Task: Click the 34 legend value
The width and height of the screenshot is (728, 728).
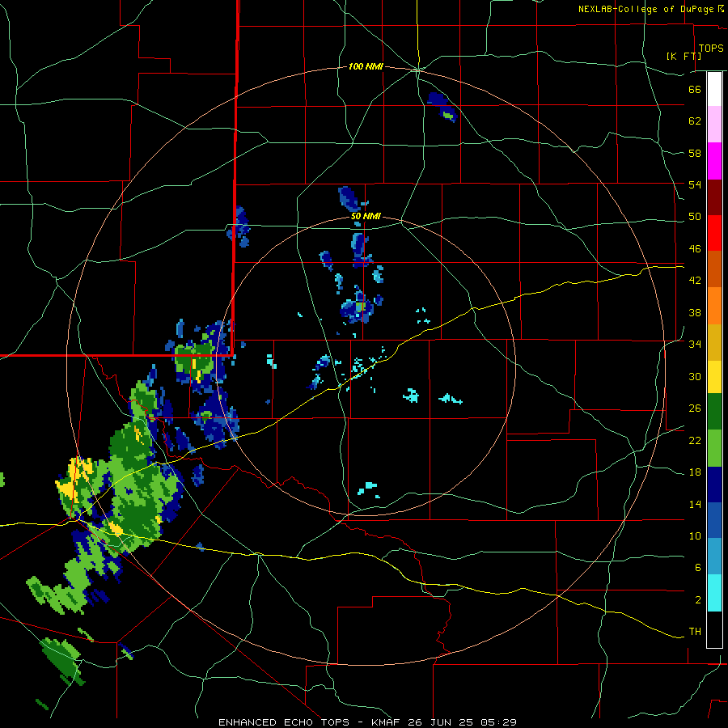Action: pyautogui.click(x=695, y=345)
